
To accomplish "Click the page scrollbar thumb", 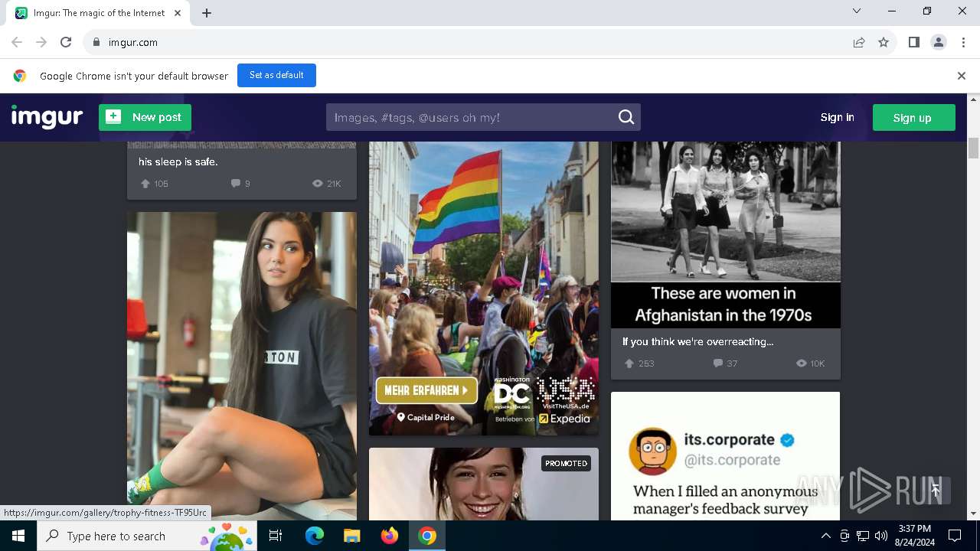I will coord(973,148).
